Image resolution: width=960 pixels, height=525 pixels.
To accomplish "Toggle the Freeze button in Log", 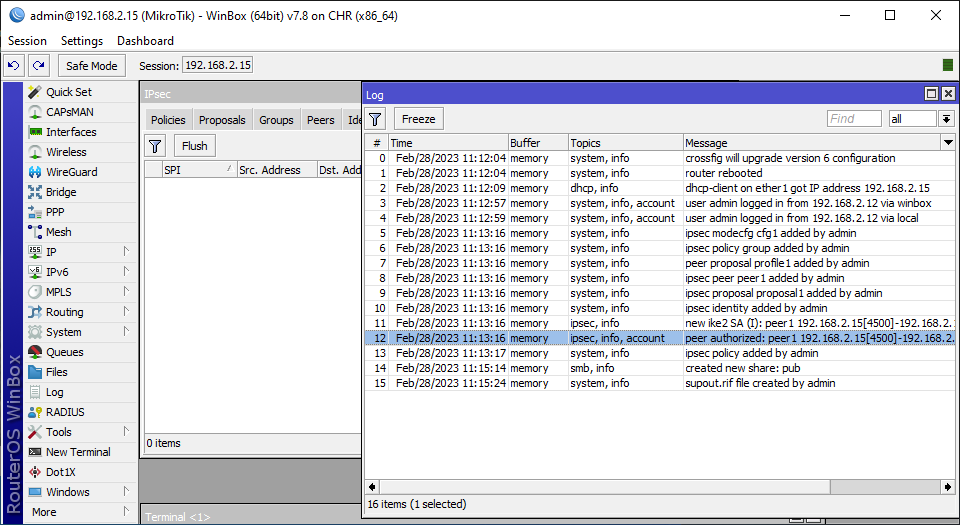I will [419, 119].
